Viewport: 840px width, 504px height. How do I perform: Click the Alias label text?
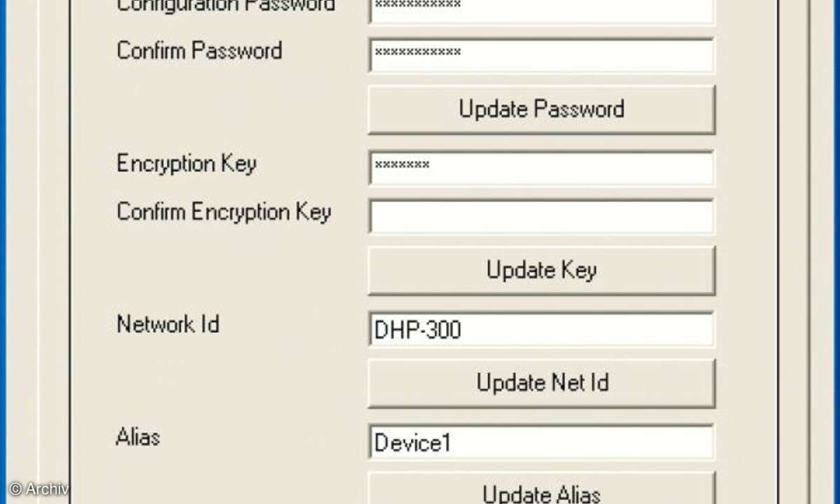pyautogui.click(x=138, y=437)
